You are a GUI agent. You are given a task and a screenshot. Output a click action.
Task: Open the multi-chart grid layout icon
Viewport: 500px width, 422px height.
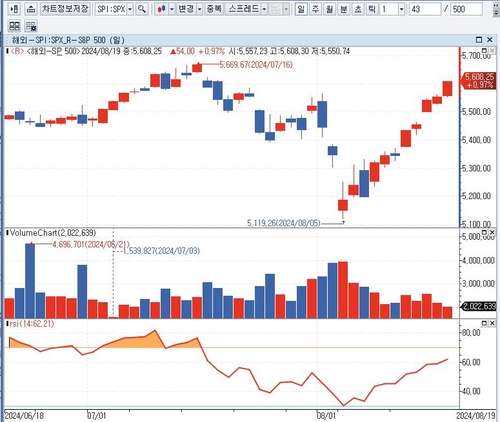14,26
